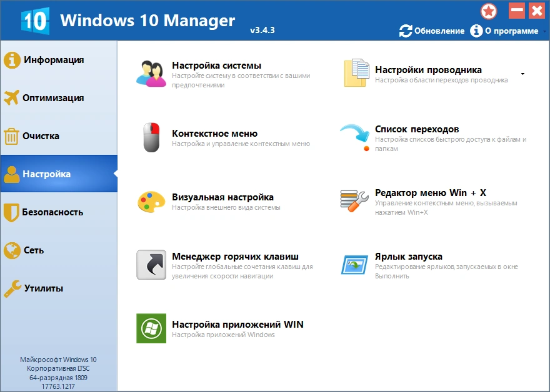Click the Windows 10 Manager logo icon
550x392 pixels.
pos(35,21)
